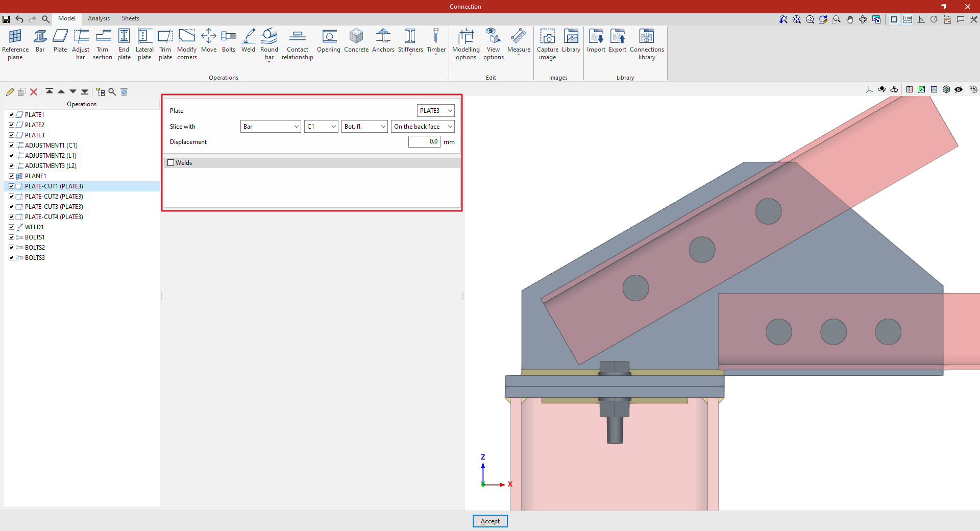Click the Accept button

click(x=489, y=521)
